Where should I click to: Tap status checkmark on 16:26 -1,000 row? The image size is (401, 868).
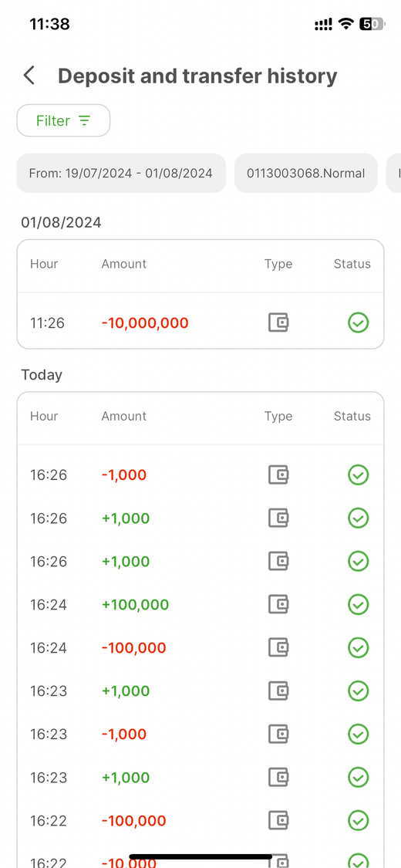tap(359, 475)
